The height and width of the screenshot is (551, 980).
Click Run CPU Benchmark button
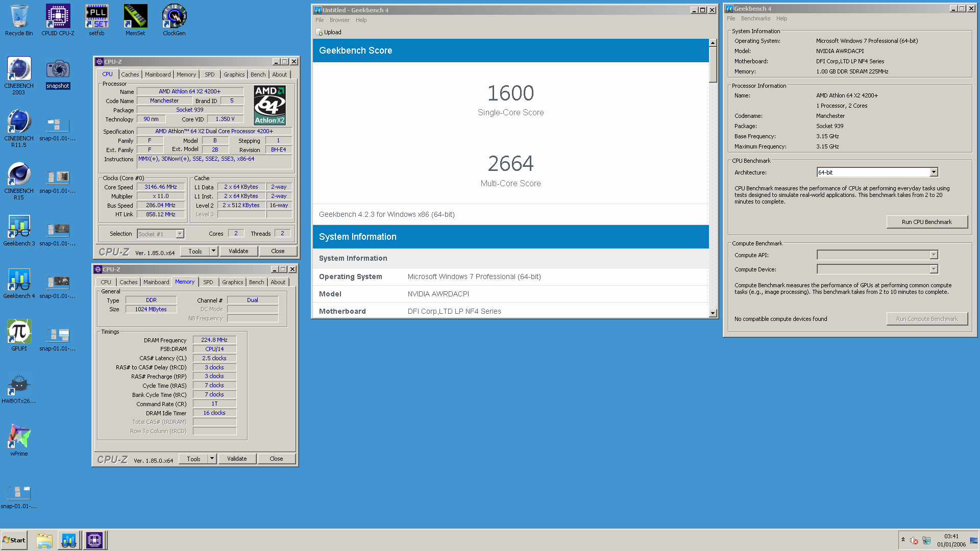pos(926,222)
